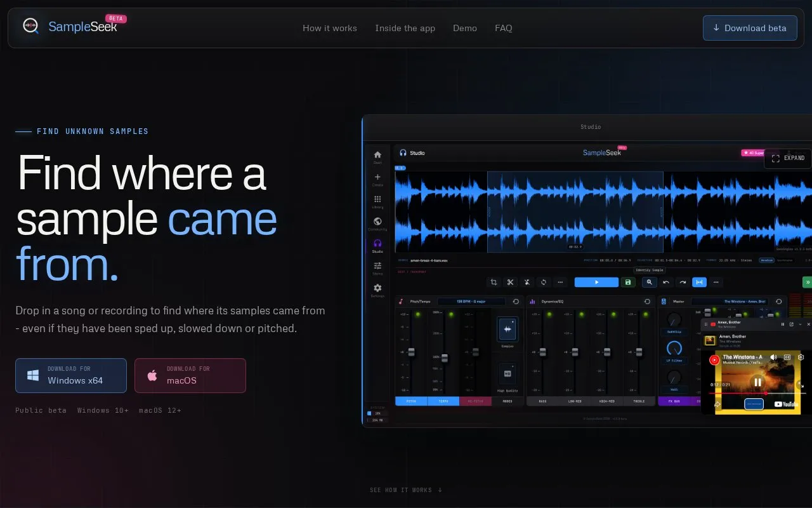Viewport: 812px width, 508px height.
Task: Click the loop/refresh arrows toolbar icon
Action: click(543, 282)
